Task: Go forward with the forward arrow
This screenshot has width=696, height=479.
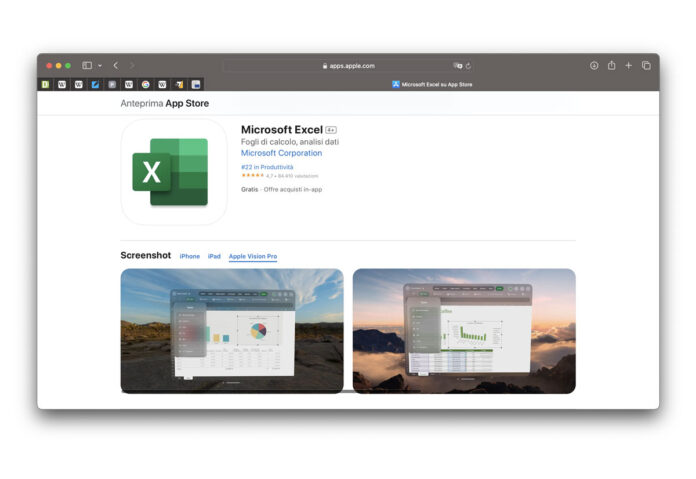Action: pos(132,66)
